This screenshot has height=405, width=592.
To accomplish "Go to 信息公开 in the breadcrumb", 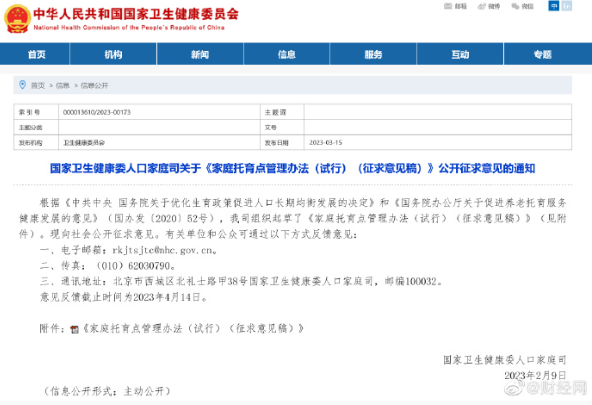I will (94, 86).
